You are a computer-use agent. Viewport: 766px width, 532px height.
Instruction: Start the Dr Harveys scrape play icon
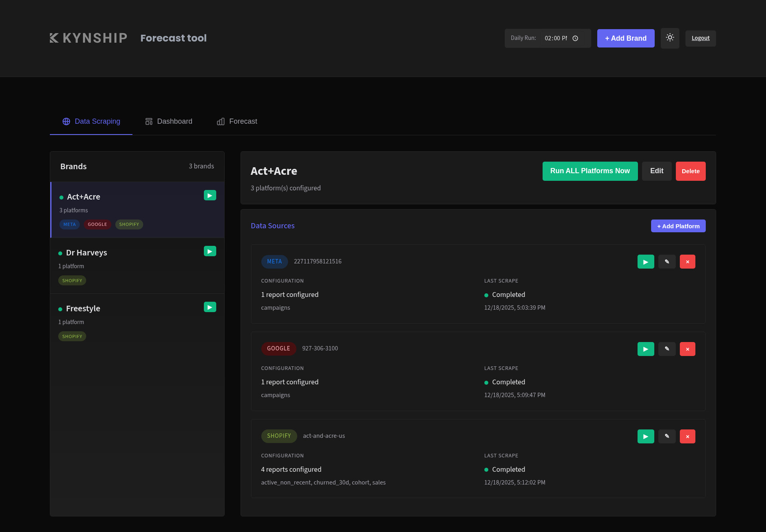pos(209,251)
